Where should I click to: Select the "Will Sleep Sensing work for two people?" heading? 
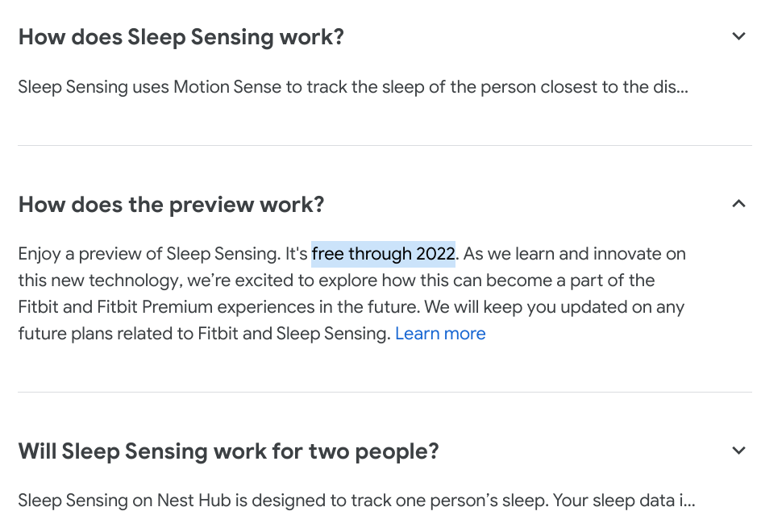228,451
